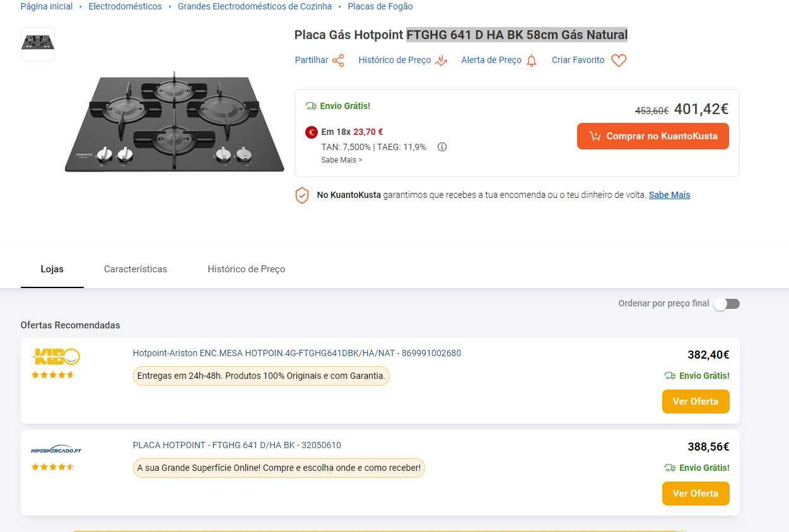Viewport: 789px width, 532px height.
Task: Click the TAN/TAEG info icon
Action: (442, 147)
